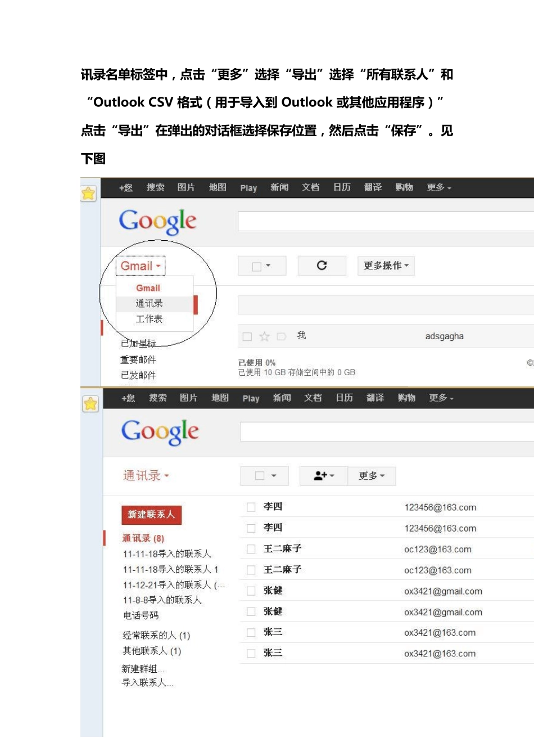Click 新建群组... link
Image resolution: width=534 pixels, height=756 pixels.
tap(143, 669)
